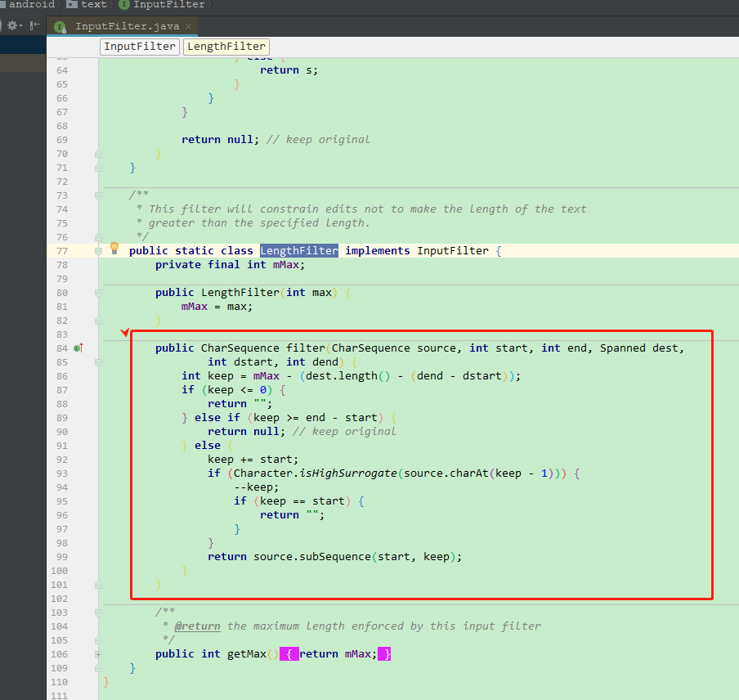Collapse the comment fold end at line 76
This screenshot has width=739, height=700.
click(98, 237)
